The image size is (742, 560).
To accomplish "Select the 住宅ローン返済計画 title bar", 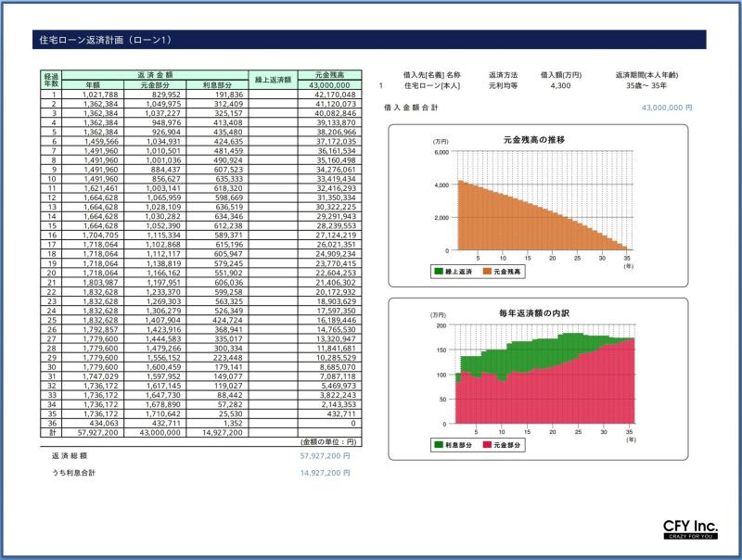I will tap(371, 40).
